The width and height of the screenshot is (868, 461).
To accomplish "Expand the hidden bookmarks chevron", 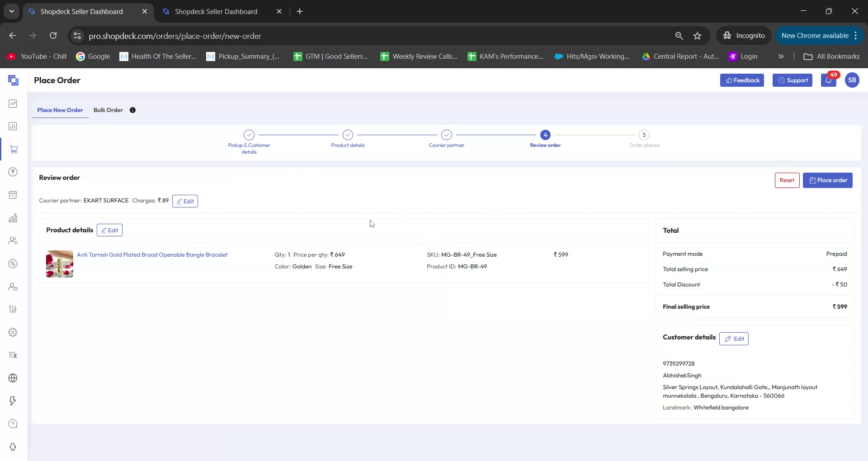I will [781, 56].
